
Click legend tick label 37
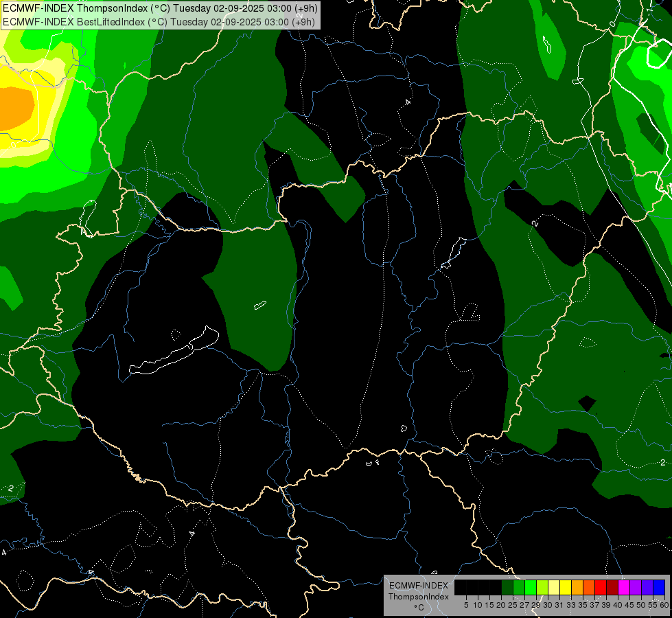pos(595,605)
